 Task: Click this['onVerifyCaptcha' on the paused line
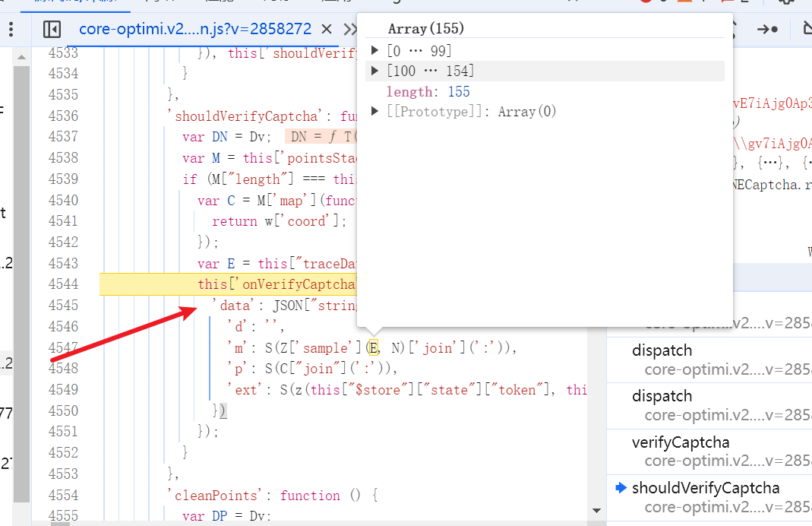tap(277, 284)
